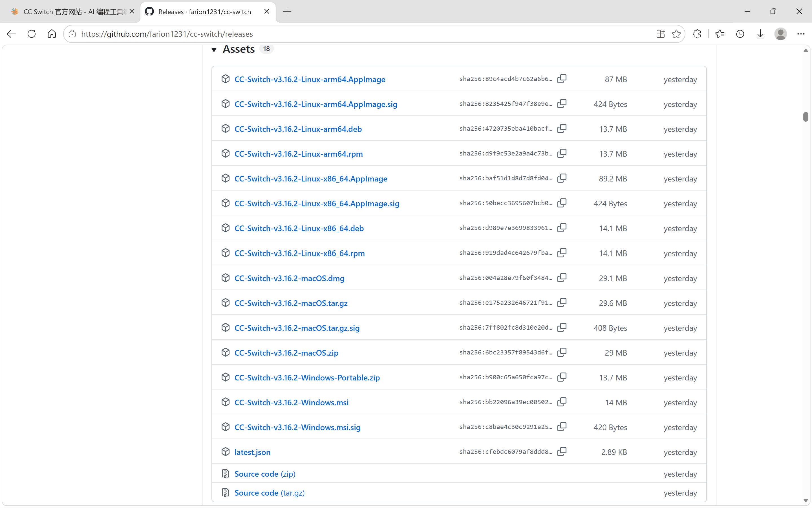
Task: Download CC-Switch-v3.16.2-Linux-x86_64.deb
Action: (x=299, y=229)
